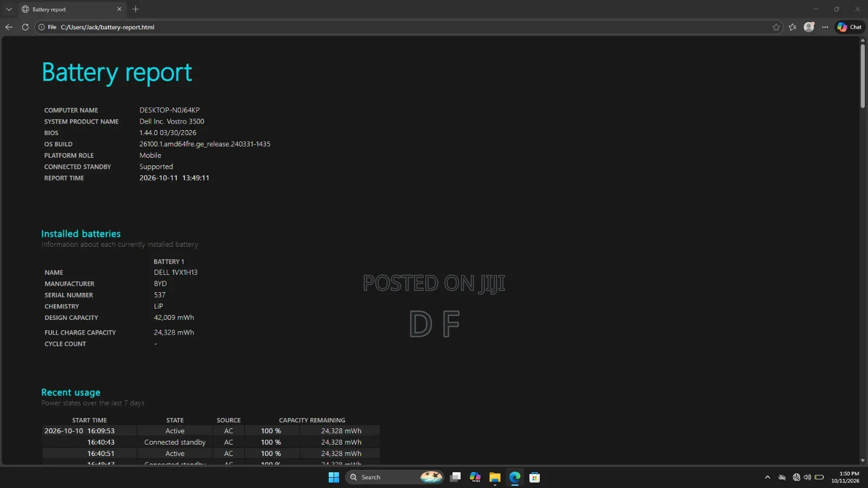Go back using the browser back arrow
Viewport: 868px width, 488px height.
click(9, 27)
